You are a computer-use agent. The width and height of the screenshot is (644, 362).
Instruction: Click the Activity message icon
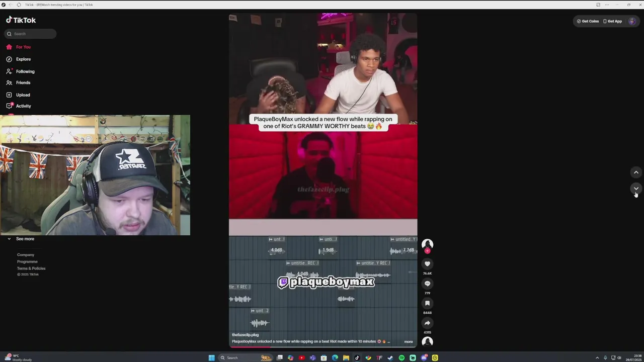(x=9, y=106)
